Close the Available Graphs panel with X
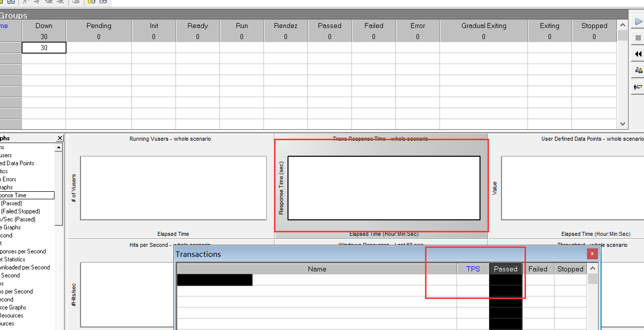The height and width of the screenshot is (330, 644). (60, 138)
